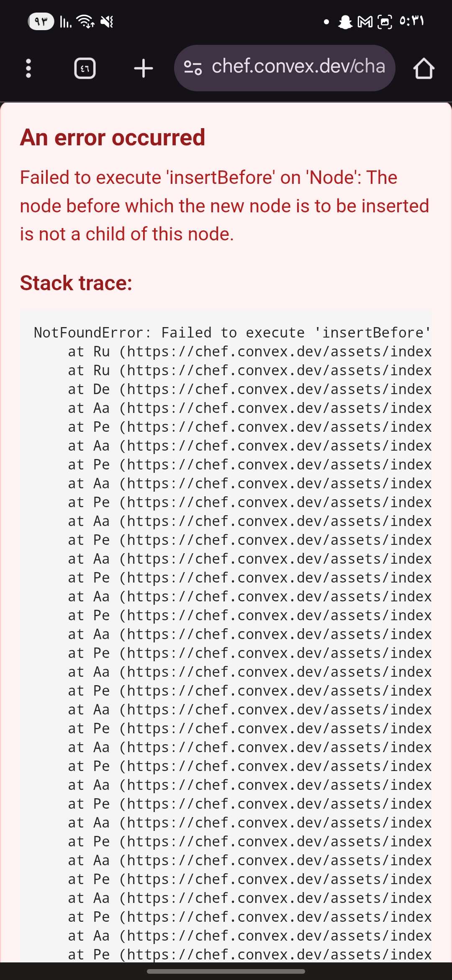452x980 pixels.
Task: Tap the mobile signal strength icon
Action: [x=66, y=21]
